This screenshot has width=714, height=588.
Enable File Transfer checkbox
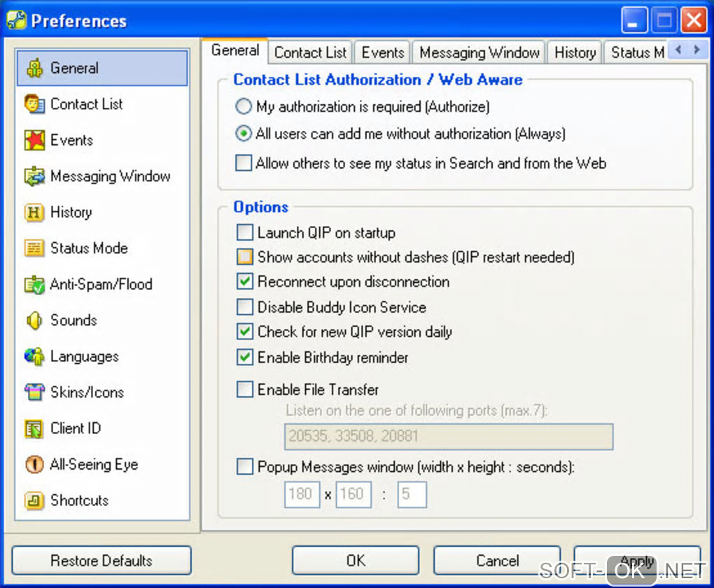click(x=244, y=389)
